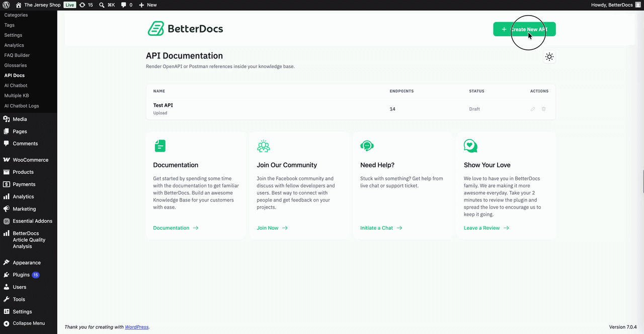Click the ENDPOINTS column header
The height and width of the screenshot is (334, 644).
click(x=401, y=91)
